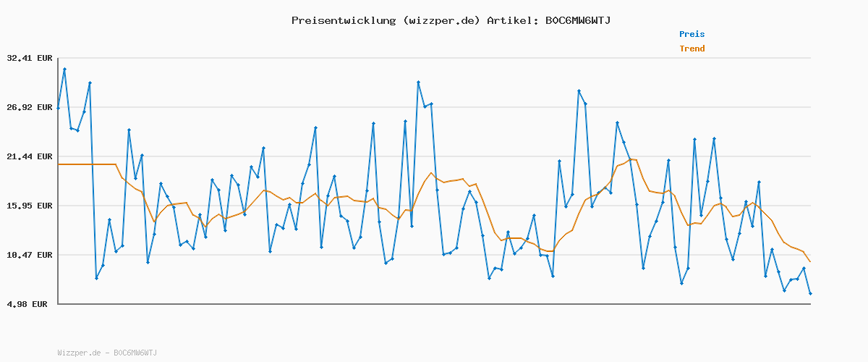The image size is (868, 362).
Task: Click the 21.44 EUR axis label
Action: 30,156
